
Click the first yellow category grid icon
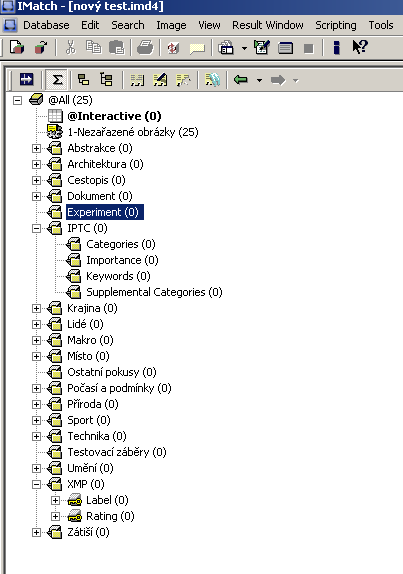137,79
